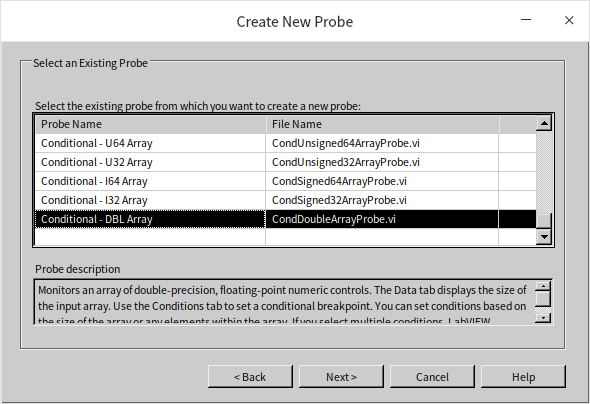The image size is (590, 404).
Task: Click the description box scroll down arrow
Action: click(x=543, y=318)
